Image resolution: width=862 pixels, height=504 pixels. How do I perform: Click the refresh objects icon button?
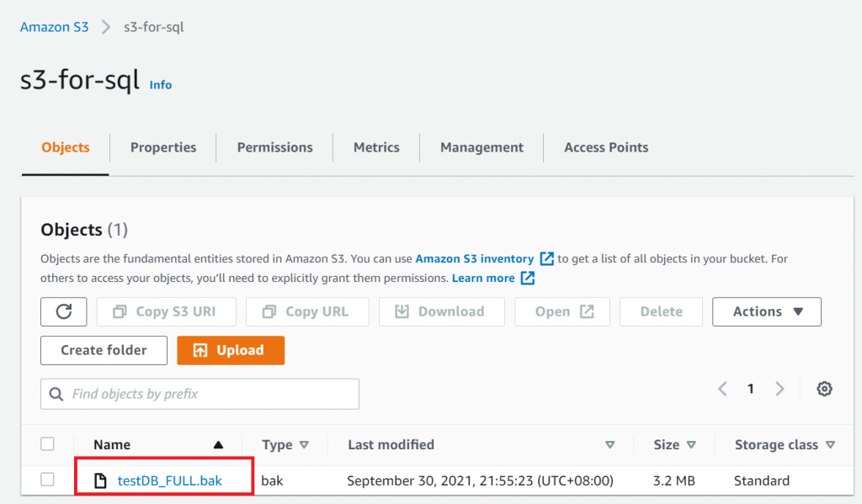coord(63,311)
